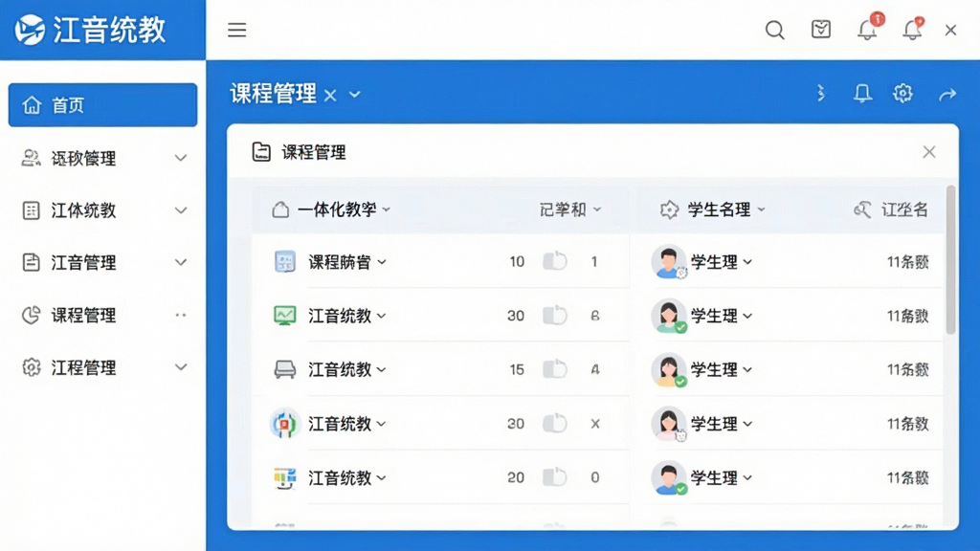Click the gray icon in the row showing 15
980x551 pixels.
(x=285, y=369)
